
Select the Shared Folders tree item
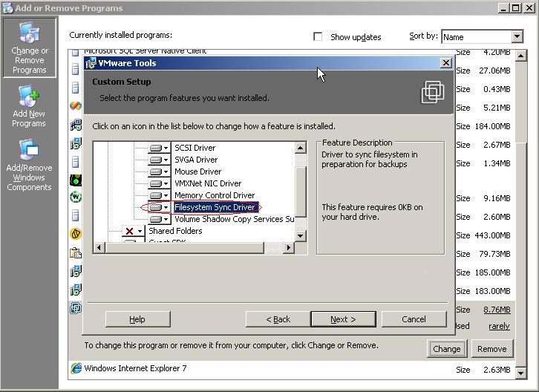[x=175, y=231]
